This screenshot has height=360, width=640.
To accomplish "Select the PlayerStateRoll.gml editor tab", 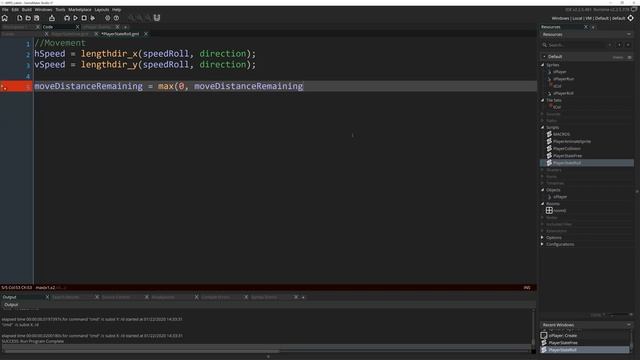I will (120, 34).
